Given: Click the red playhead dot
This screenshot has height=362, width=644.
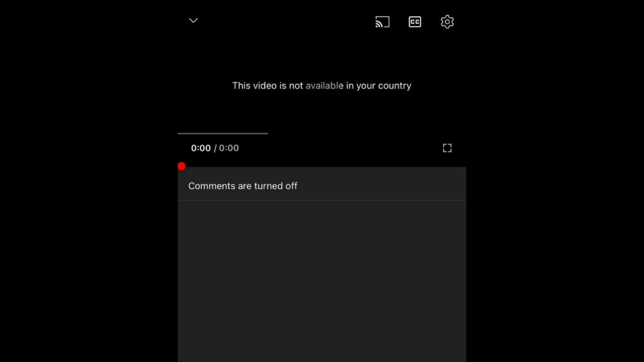Looking at the screenshot, I should pos(182,166).
